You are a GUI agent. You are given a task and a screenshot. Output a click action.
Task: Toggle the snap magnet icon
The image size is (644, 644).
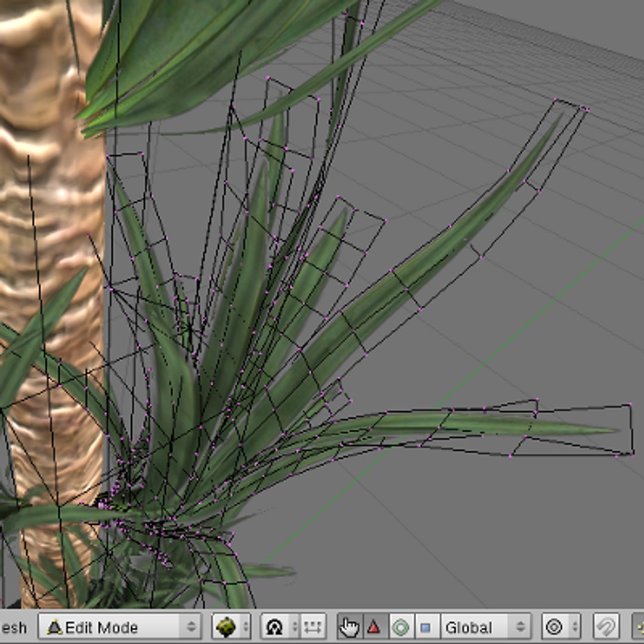(x=606, y=627)
